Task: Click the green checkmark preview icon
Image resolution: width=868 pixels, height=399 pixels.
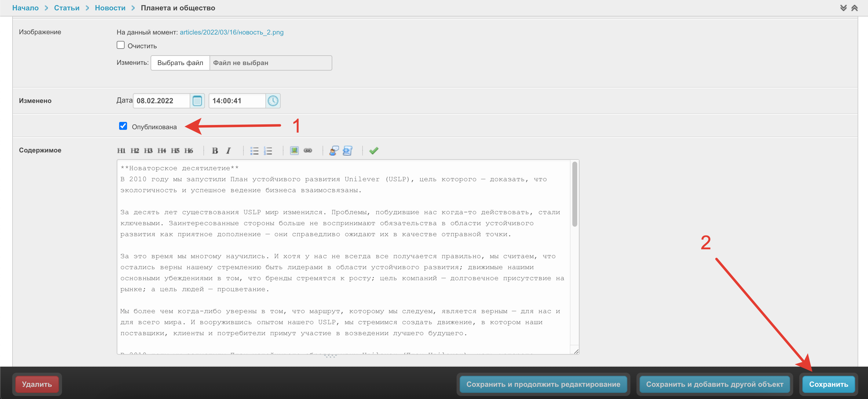Action: tap(373, 151)
